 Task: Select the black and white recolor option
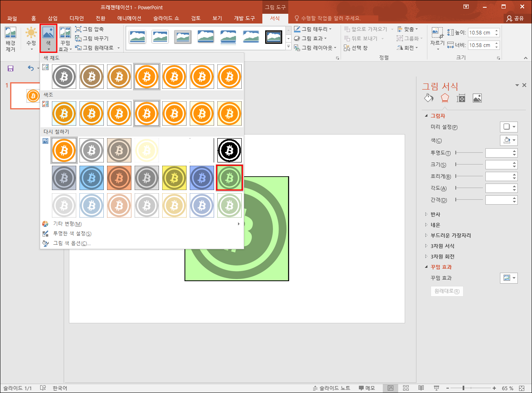(230, 150)
